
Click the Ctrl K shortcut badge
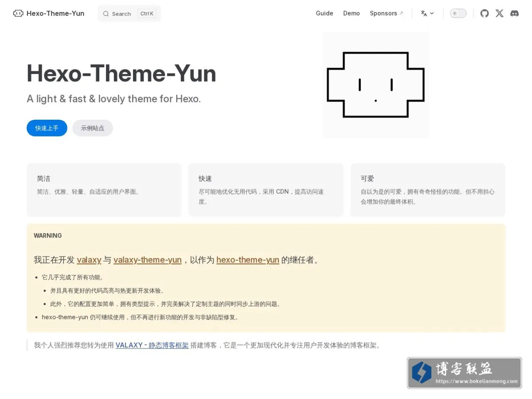[x=147, y=14]
